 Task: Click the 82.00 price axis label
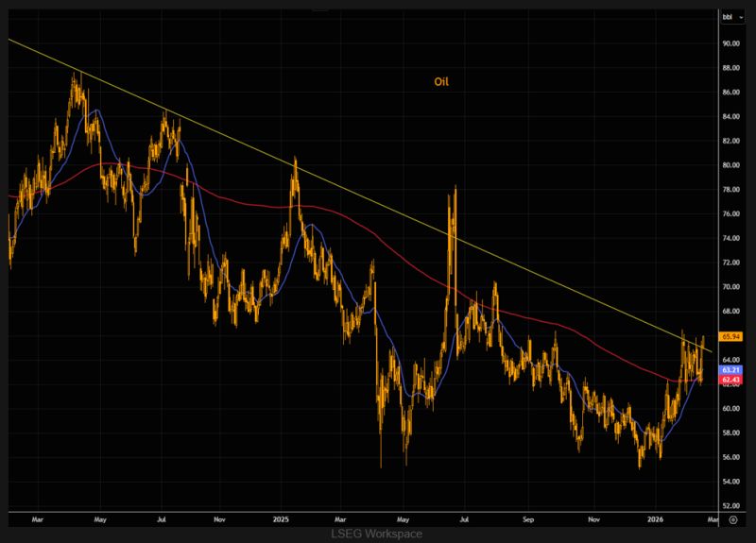point(730,141)
